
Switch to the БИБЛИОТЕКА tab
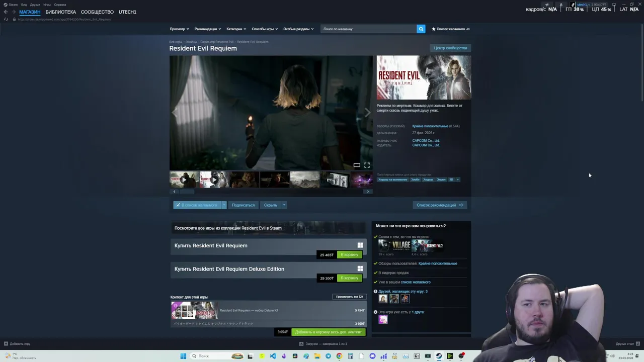click(60, 12)
